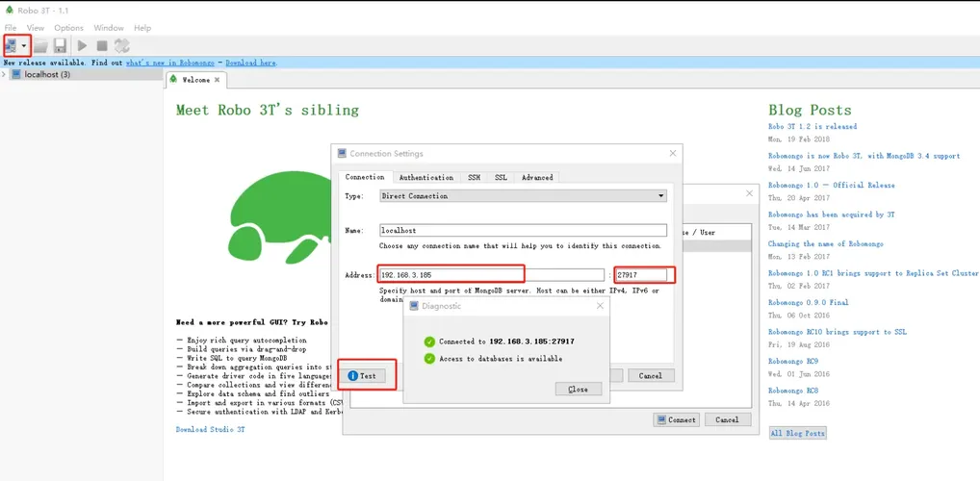Open the Direct Connection type dropdown
The image size is (980, 481).
[x=523, y=196]
